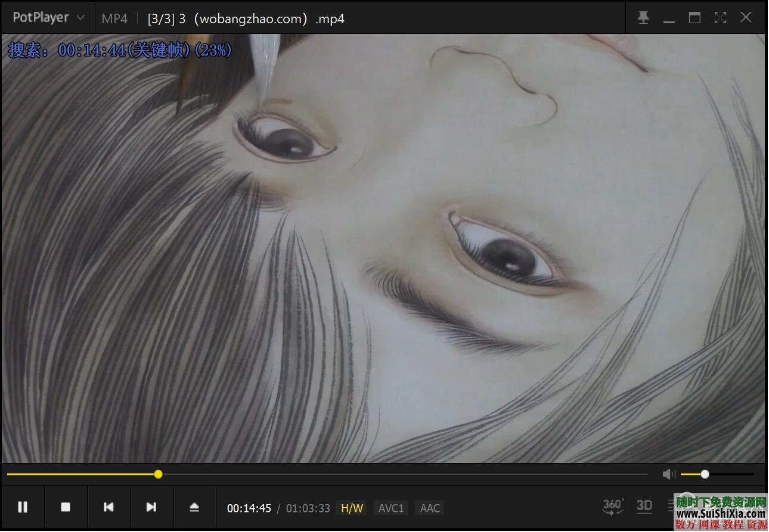Skip to the next file
The image size is (769, 532).
[x=151, y=507]
